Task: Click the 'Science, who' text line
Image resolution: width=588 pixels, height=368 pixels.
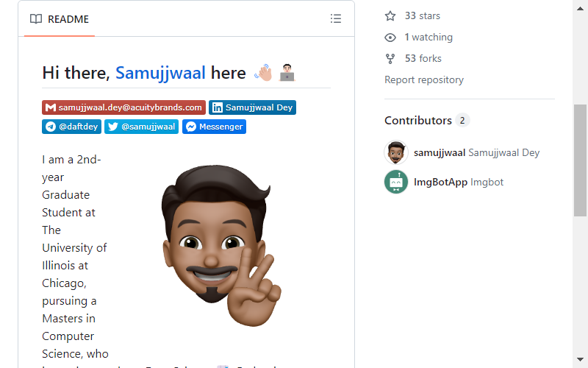Action: [75, 354]
